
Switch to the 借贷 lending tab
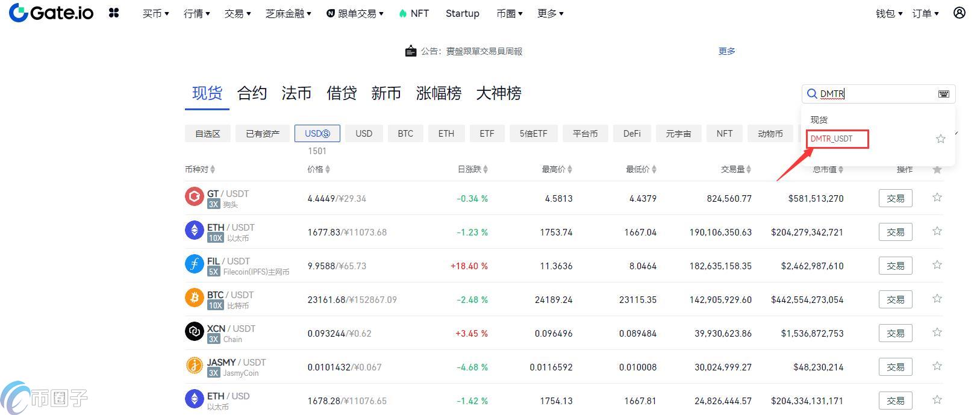pyautogui.click(x=342, y=93)
